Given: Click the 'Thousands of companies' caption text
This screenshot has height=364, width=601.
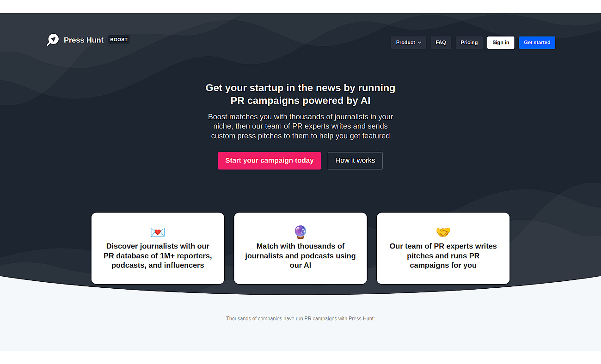Looking at the screenshot, I should click(x=300, y=319).
